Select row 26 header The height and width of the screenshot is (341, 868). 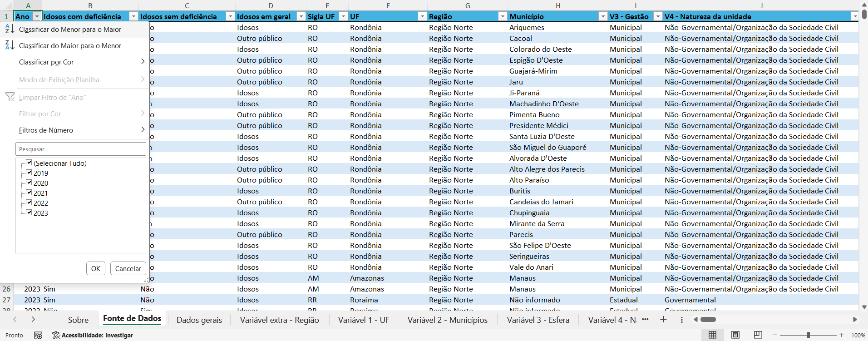tap(6, 289)
